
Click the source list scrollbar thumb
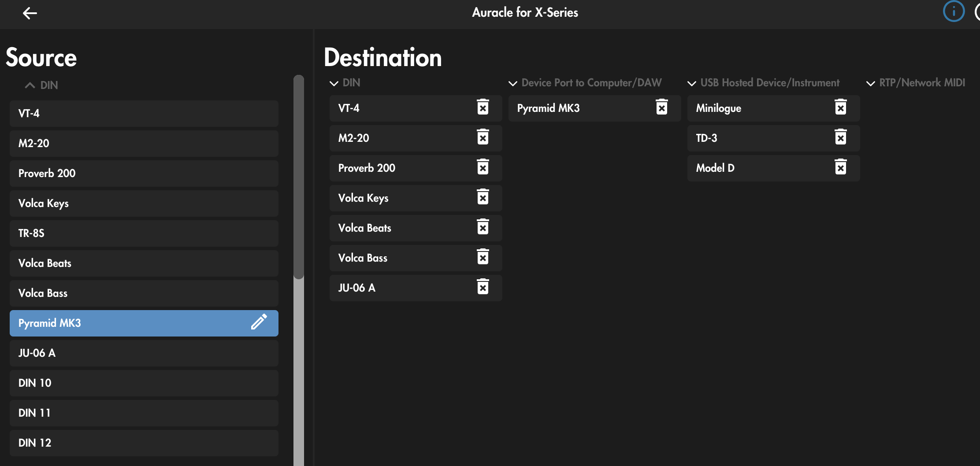point(299,177)
